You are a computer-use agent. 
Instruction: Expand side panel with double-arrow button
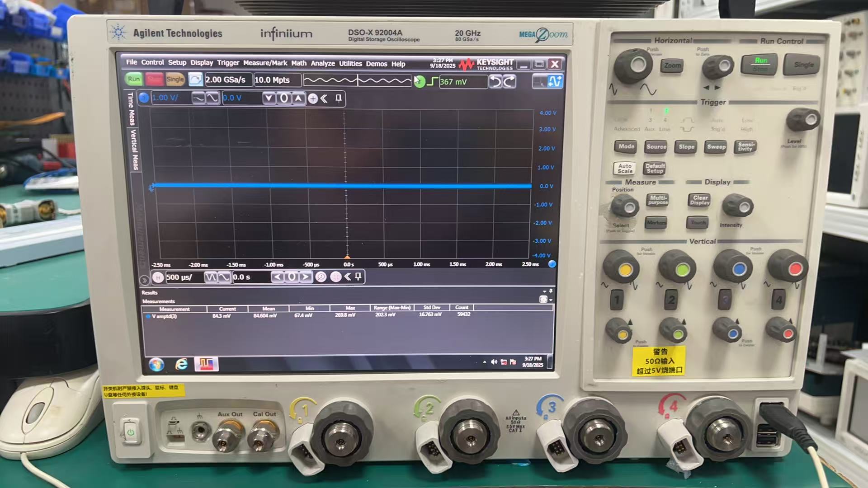pos(144,280)
